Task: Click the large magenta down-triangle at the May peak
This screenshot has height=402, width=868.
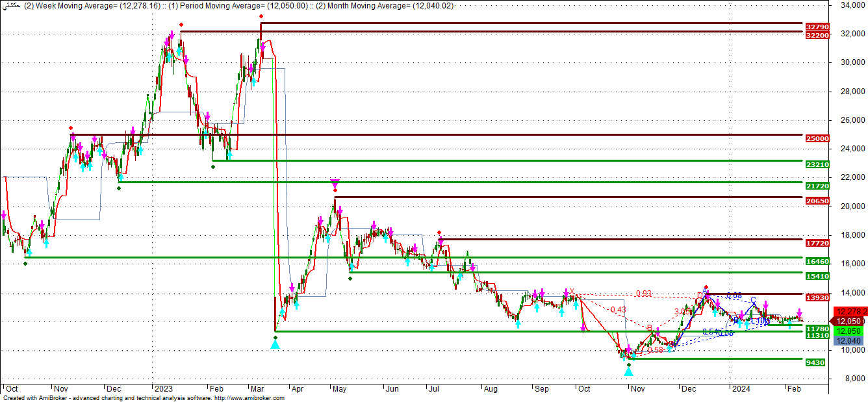Action: [x=335, y=183]
